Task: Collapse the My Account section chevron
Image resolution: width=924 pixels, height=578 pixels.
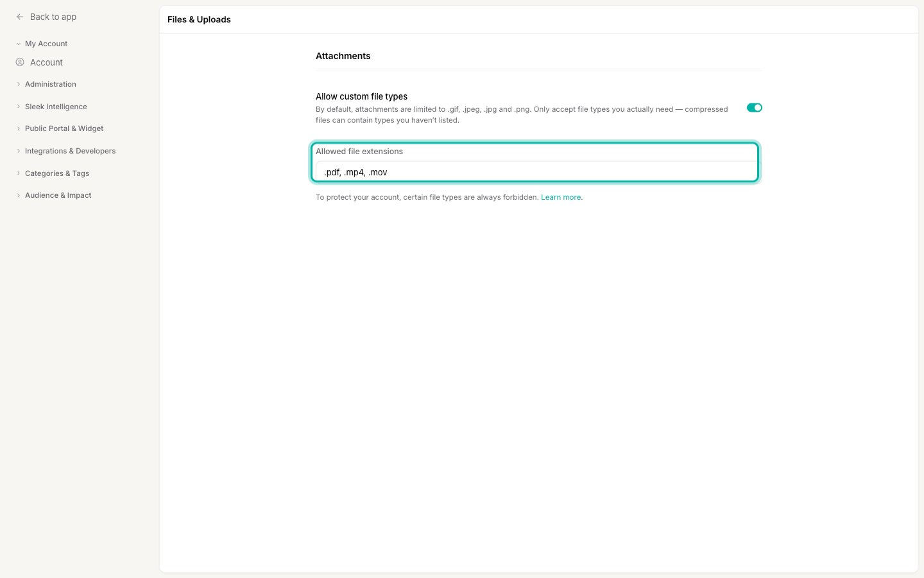Action: pyautogui.click(x=19, y=44)
